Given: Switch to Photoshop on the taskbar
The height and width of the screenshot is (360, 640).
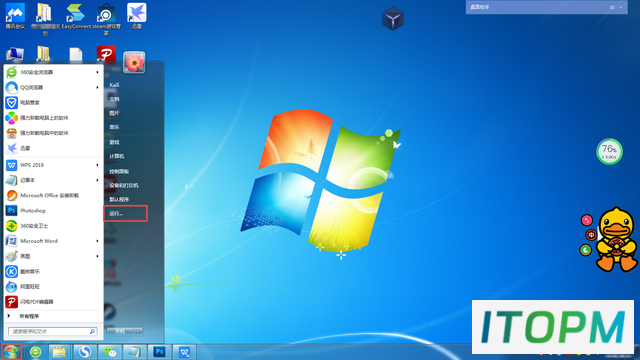Looking at the screenshot, I should (159, 352).
